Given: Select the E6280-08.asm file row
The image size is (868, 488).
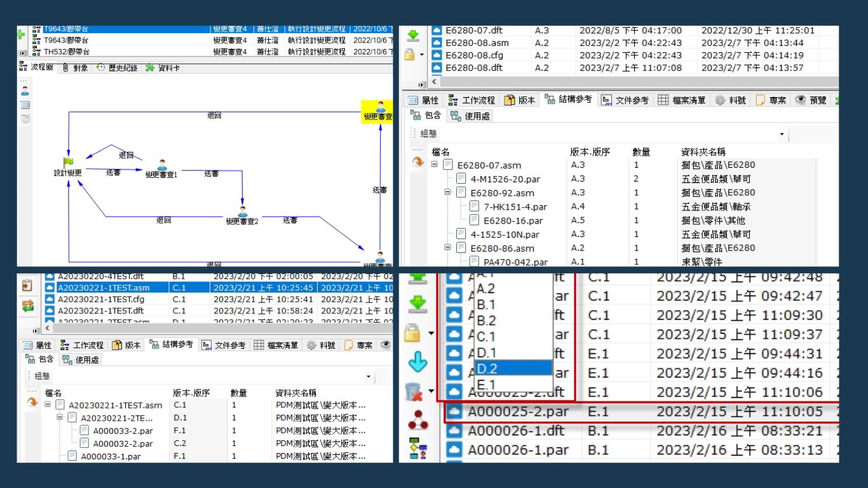Looking at the screenshot, I should click(477, 43).
